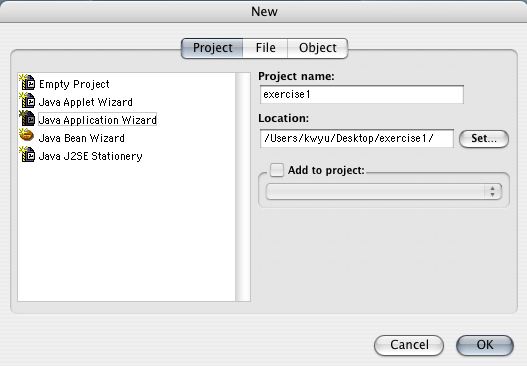Click the Java Bean Wizard bean icon
This screenshot has width=527, height=366.
tap(27, 135)
